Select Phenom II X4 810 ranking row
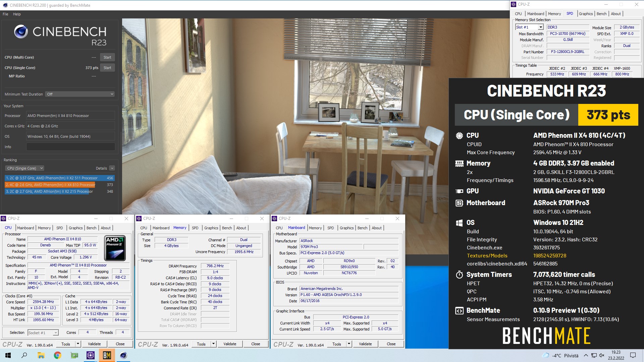 (x=60, y=185)
